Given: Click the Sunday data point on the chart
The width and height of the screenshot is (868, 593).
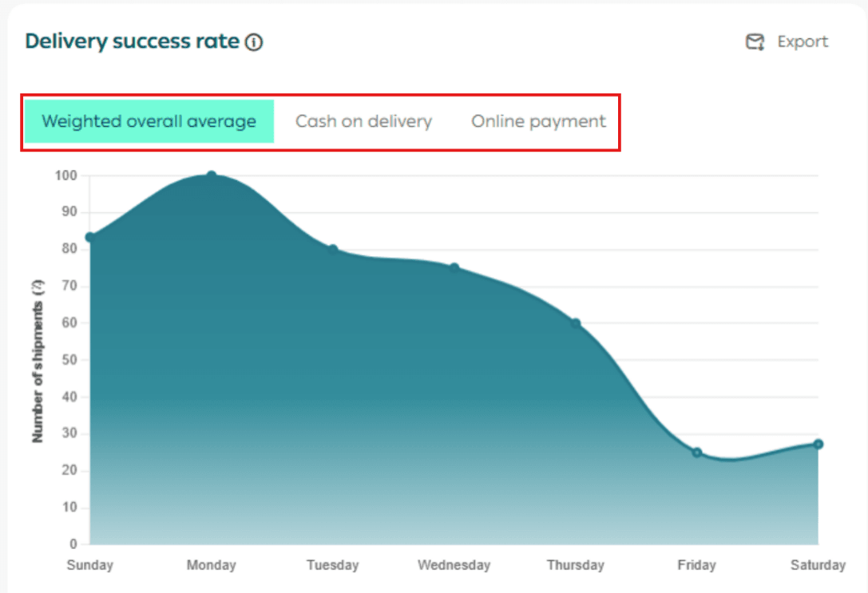Looking at the screenshot, I should coord(90,237).
